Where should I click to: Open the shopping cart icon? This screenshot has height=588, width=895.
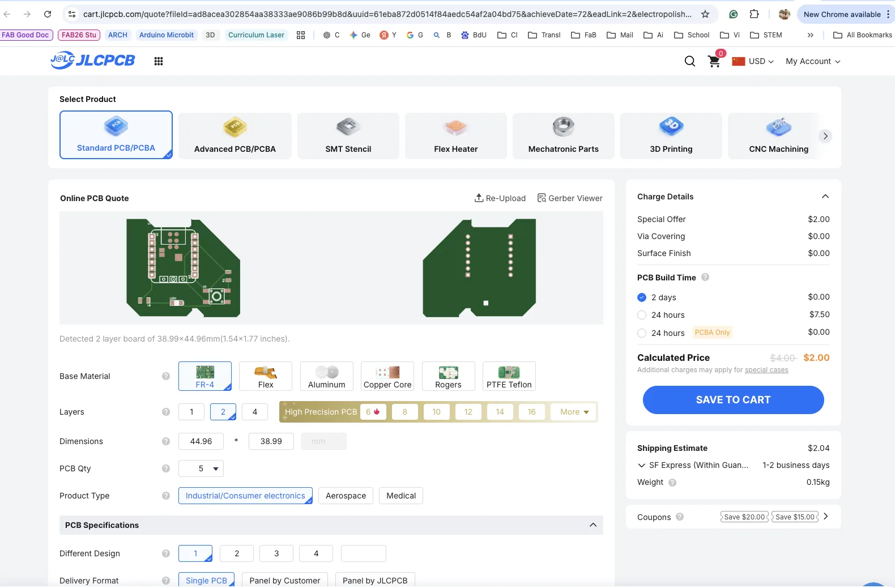click(x=714, y=61)
